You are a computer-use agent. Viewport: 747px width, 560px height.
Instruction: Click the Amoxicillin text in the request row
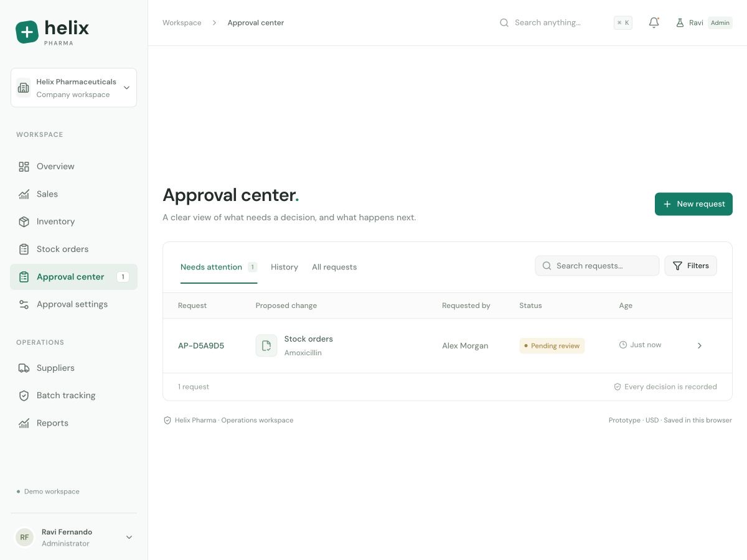(x=303, y=353)
